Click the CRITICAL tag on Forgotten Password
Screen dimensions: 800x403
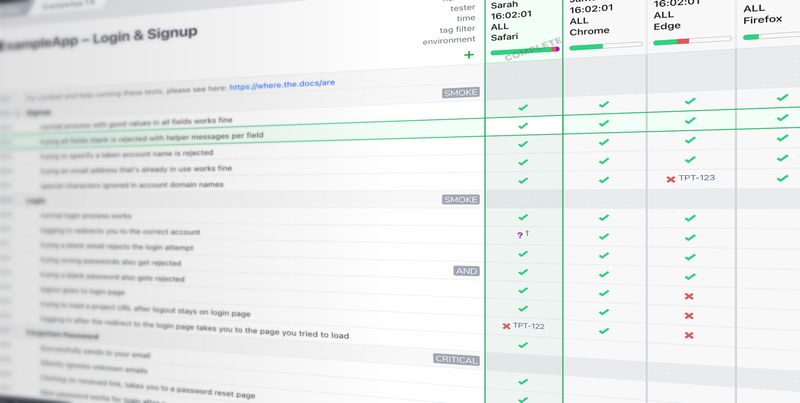(x=457, y=360)
